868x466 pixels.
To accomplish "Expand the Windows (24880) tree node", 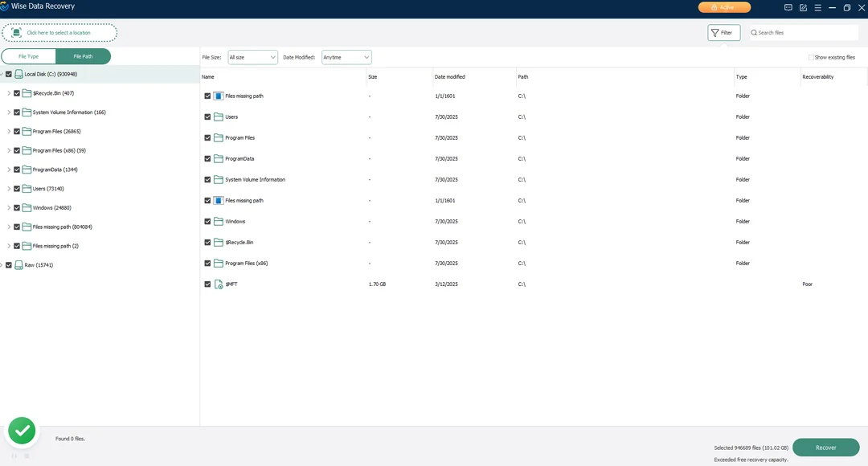I will 9,207.
